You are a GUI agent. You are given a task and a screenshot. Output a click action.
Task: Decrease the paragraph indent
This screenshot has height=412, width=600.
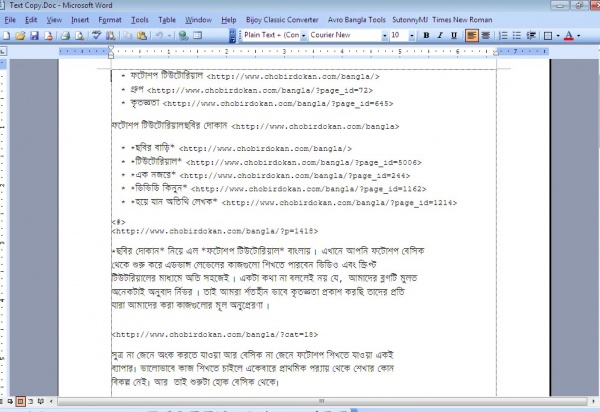pyautogui.click(x=531, y=36)
